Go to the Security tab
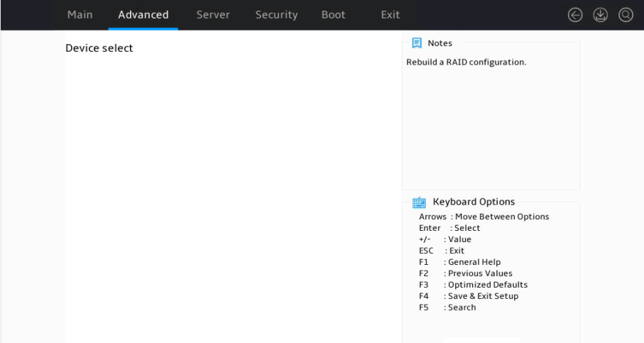This screenshot has height=343, width=644. coord(276,15)
